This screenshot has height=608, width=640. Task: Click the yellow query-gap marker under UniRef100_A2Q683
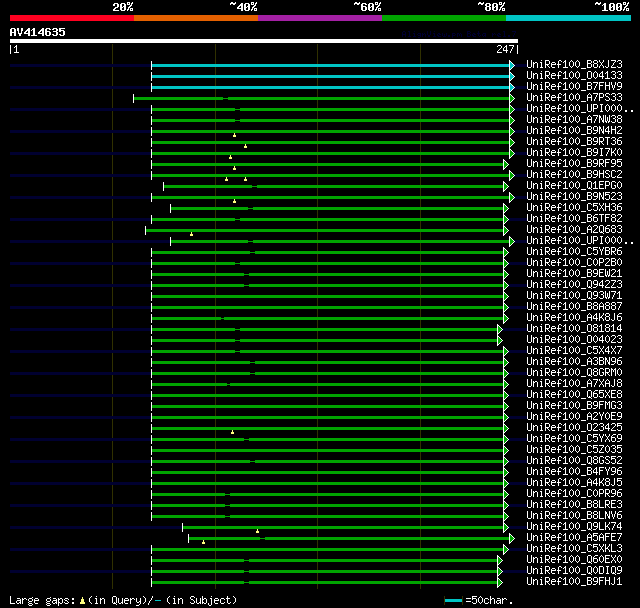click(x=191, y=234)
